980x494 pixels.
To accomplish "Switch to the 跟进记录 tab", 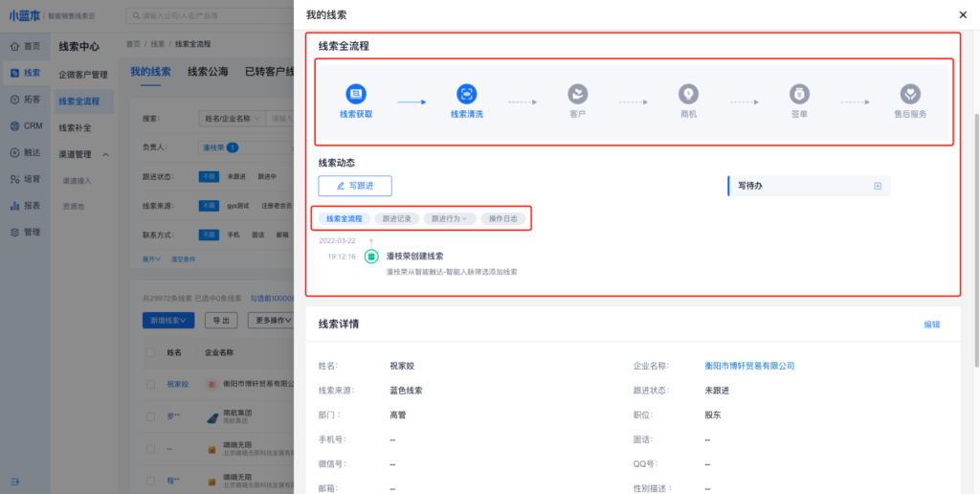I will pyautogui.click(x=395, y=219).
